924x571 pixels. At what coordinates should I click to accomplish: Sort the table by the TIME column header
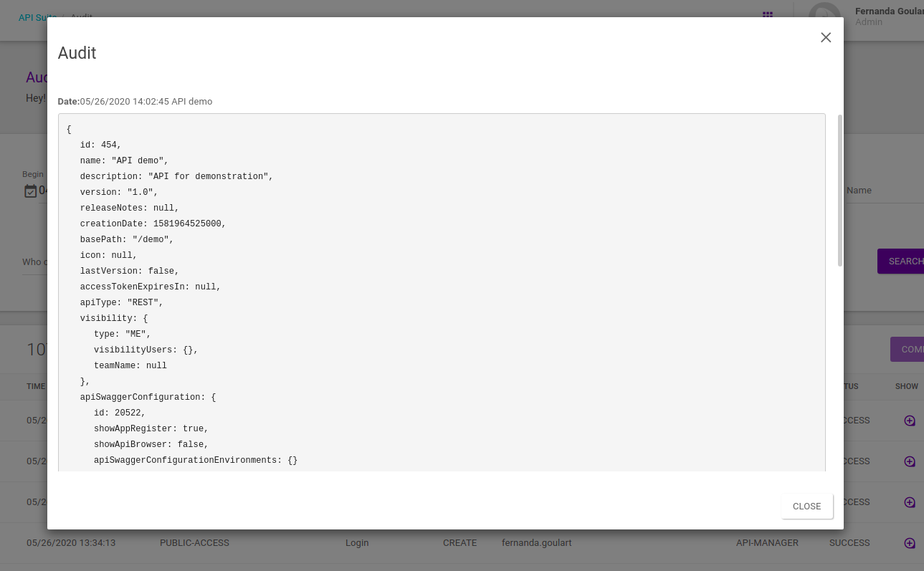click(x=36, y=386)
